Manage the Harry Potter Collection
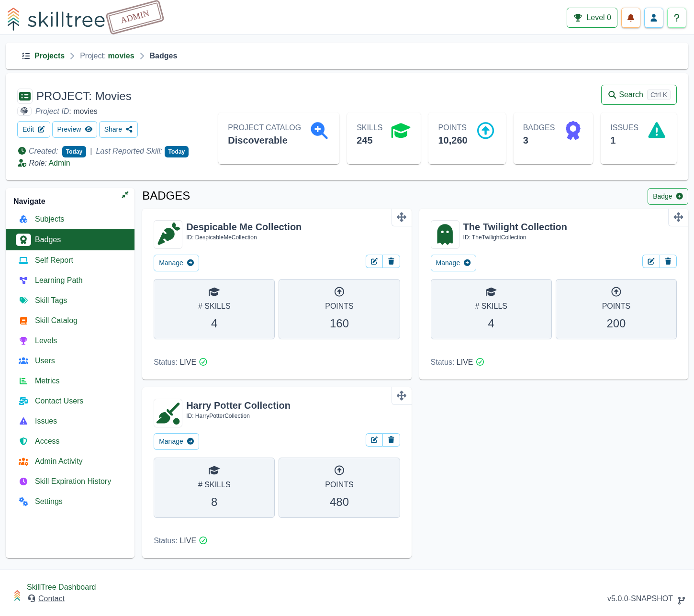This screenshot has width=694, height=616. point(176,441)
